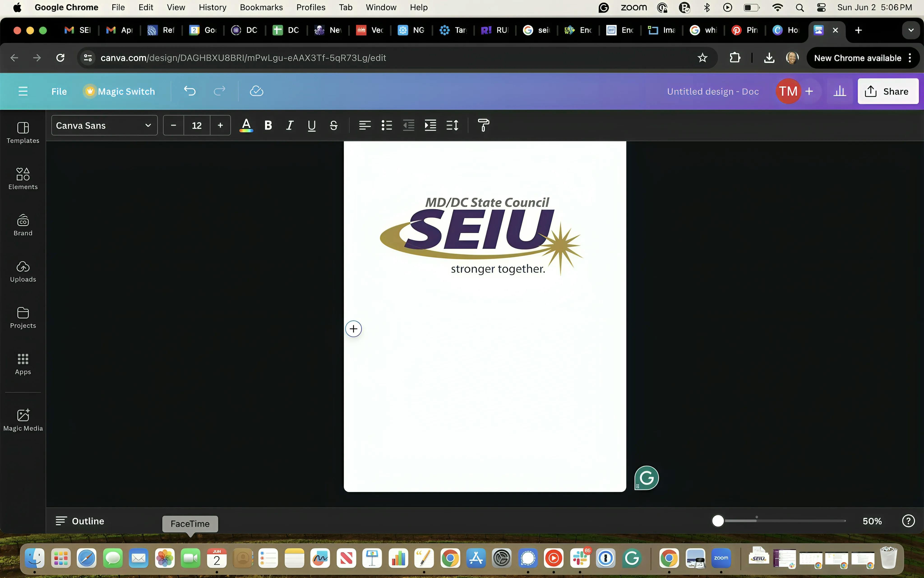The image size is (924, 578).
Task: Click the redo arrow
Action: click(x=219, y=91)
